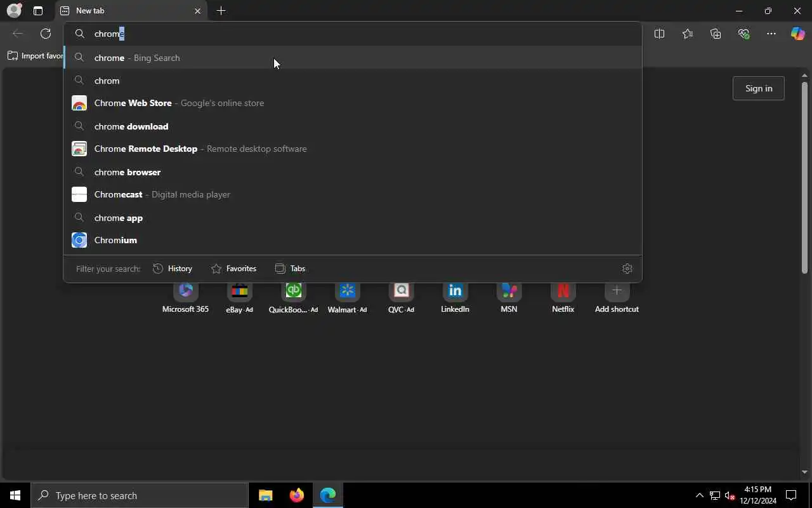
Task: Select 'chrome download' suggestion
Action: pos(352,126)
